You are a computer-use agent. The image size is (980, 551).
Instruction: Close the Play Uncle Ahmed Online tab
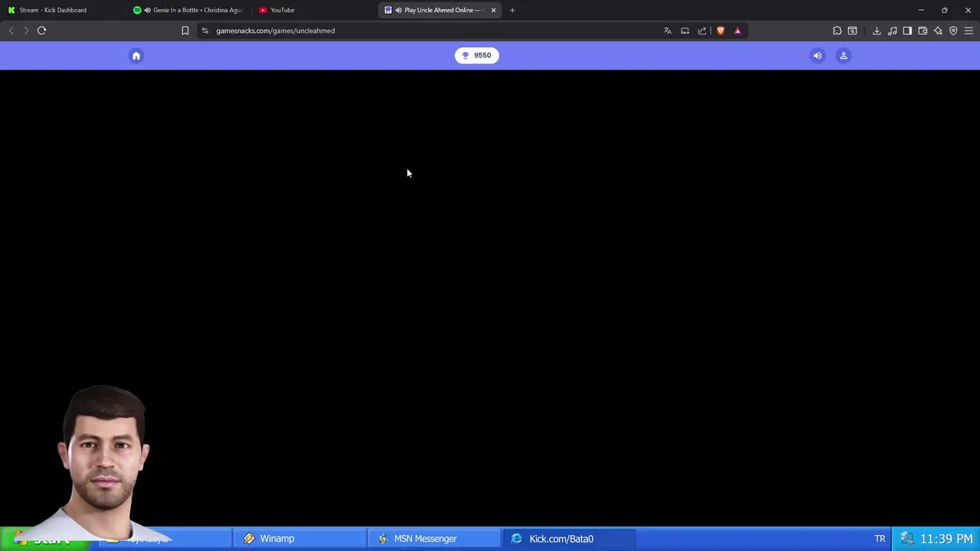[x=493, y=10]
